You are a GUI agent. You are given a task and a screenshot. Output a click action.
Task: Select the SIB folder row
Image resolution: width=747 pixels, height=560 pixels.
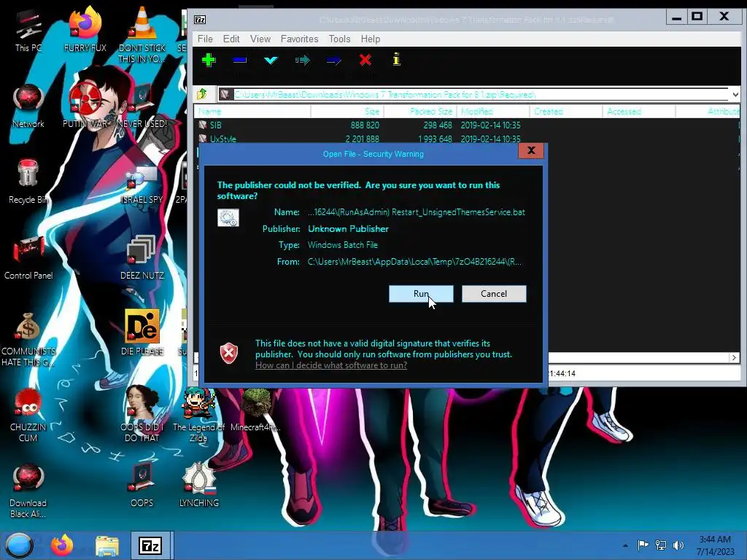pyautogui.click(x=467, y=125)
